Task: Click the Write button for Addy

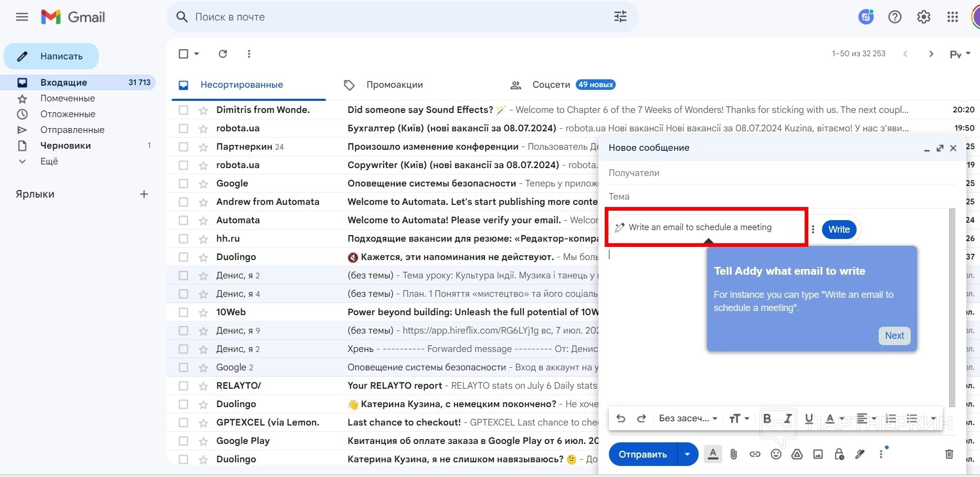Action: click(x=839, y=229)
